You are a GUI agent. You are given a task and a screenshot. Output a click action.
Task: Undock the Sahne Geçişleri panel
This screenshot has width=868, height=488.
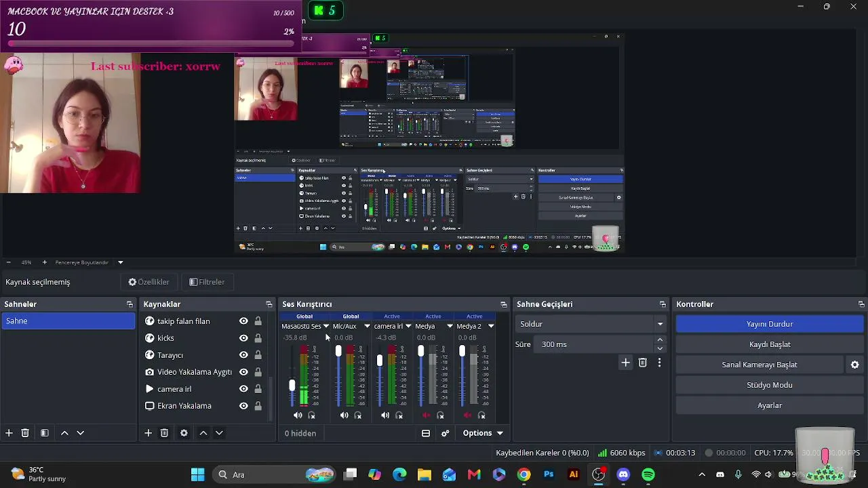[x=663, y=304]
